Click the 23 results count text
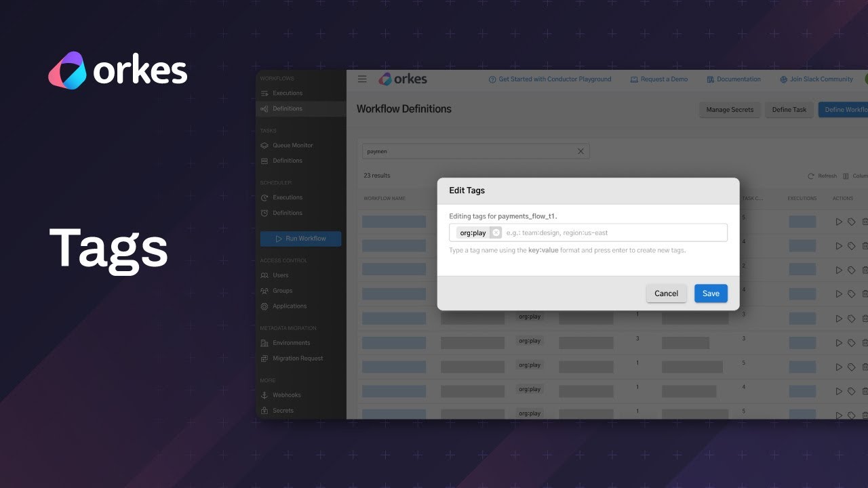This screenshot has height=488, width=868. pos(377,176)
